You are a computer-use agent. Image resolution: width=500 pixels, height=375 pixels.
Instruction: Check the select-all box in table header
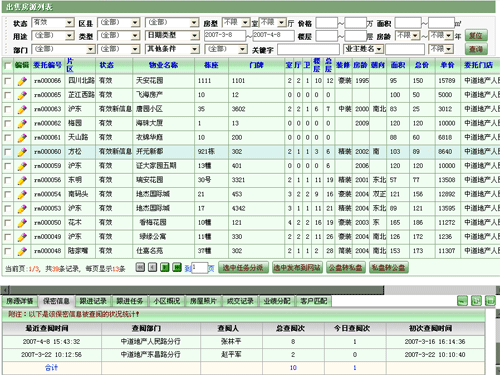pyautogui.click(x=7, y=66)
